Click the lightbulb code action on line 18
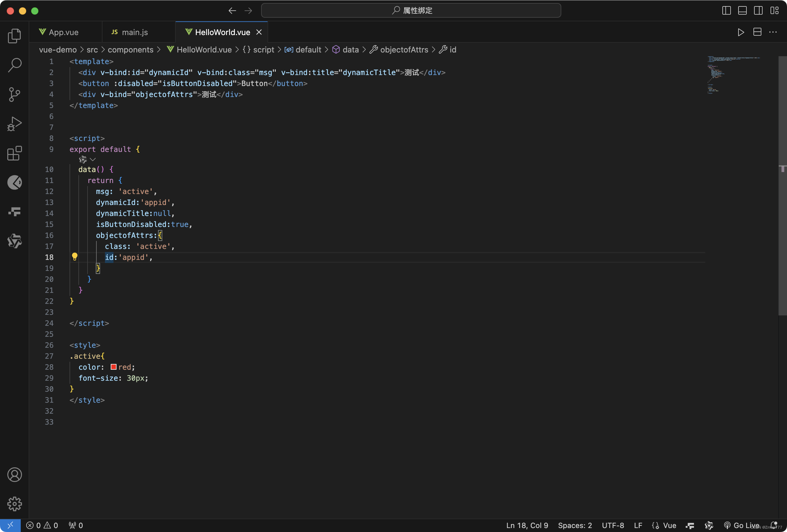 coord(74,257)
